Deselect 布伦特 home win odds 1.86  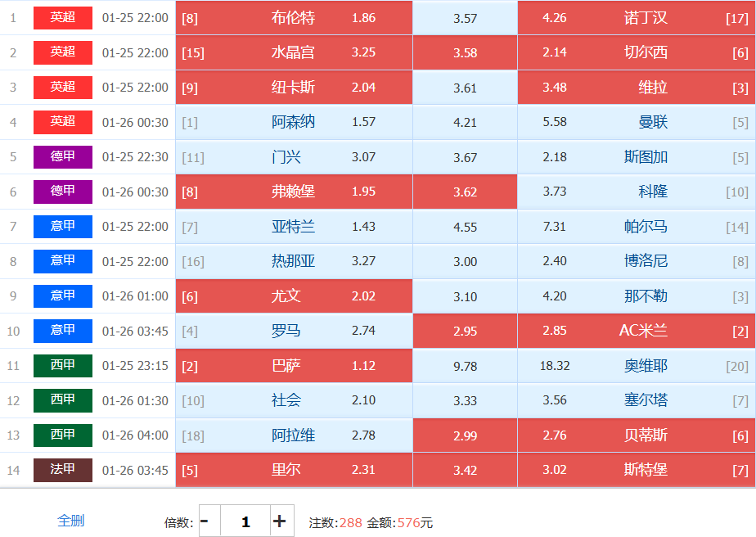click(x=294, y=18)
